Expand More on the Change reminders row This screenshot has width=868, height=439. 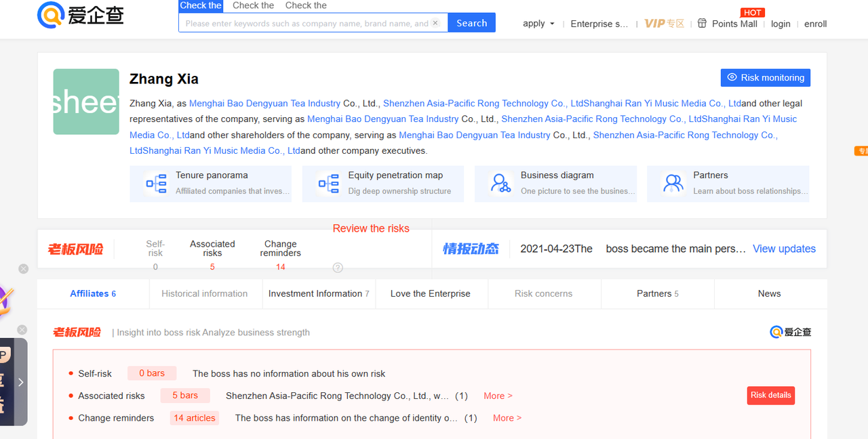click(507, 418)
